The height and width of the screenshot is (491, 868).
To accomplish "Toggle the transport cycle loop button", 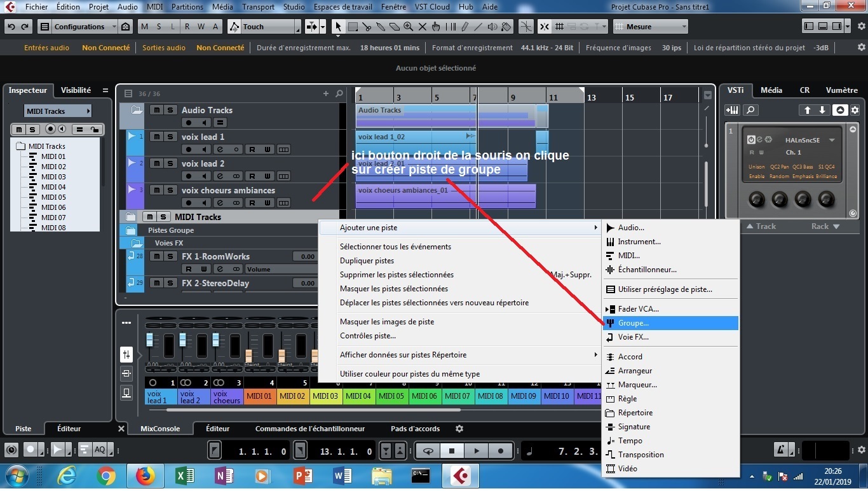I will tap(429, 451).
